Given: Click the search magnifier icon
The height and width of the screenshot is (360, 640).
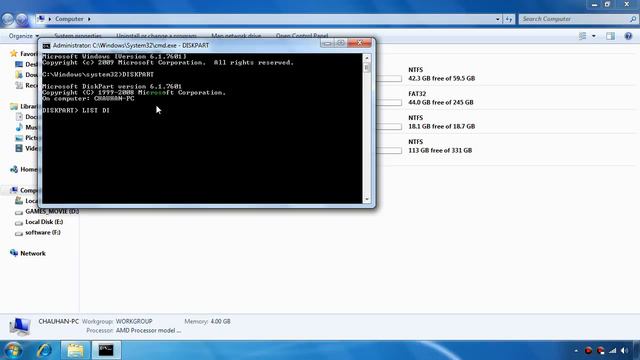Looking at the screenshot, I should [633, 19].
